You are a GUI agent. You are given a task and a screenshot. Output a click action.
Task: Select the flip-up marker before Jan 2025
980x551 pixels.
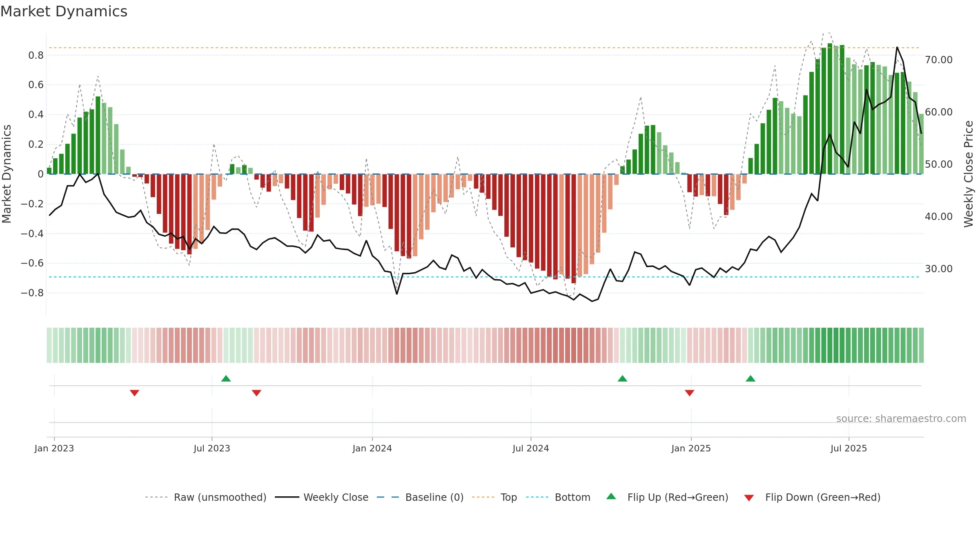click(x=622, y=378)
